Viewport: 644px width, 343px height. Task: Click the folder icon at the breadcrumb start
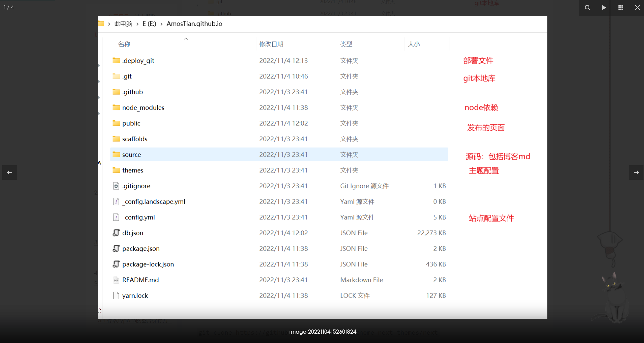click(x=101, y=23)
